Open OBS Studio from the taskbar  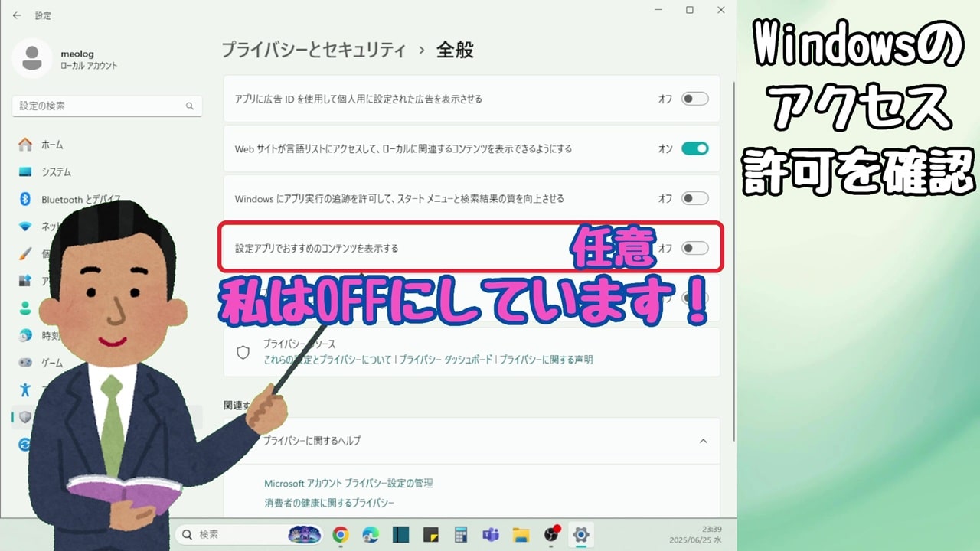pos(551,534)
